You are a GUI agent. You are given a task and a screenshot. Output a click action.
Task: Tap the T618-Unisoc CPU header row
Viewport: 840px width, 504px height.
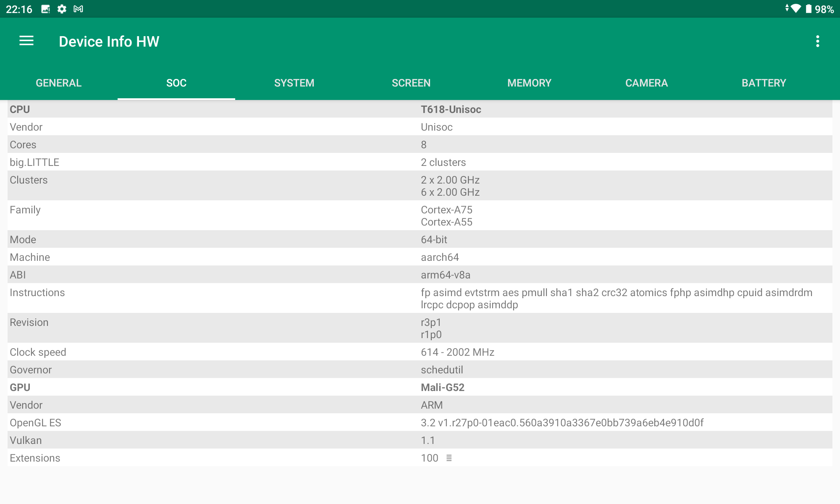pyautogui.click(x=451, y=109)
